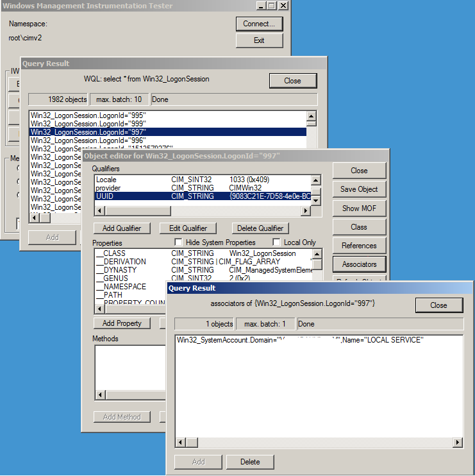Select __GENUS property row
The height and width of the screenshot is (476, 475).
point(204,278)
